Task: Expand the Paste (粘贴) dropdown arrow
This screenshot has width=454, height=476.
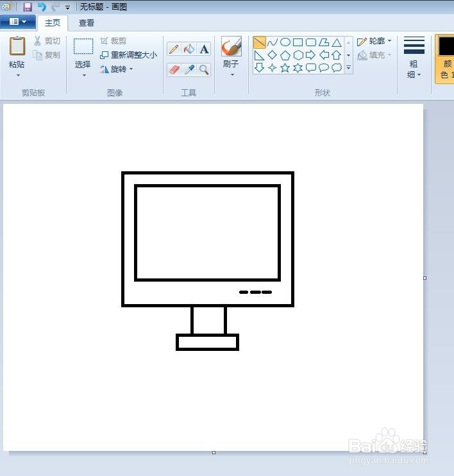Action: click(17, 75)
